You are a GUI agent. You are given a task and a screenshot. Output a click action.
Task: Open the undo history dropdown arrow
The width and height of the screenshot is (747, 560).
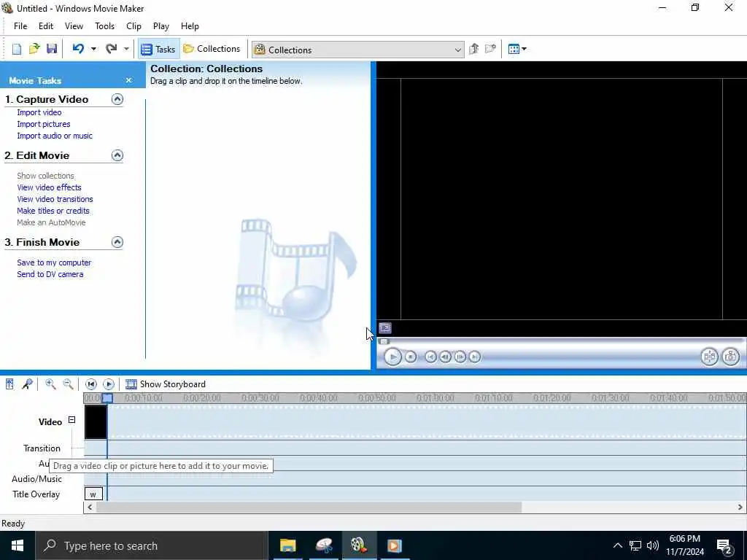tap(93, 49)
